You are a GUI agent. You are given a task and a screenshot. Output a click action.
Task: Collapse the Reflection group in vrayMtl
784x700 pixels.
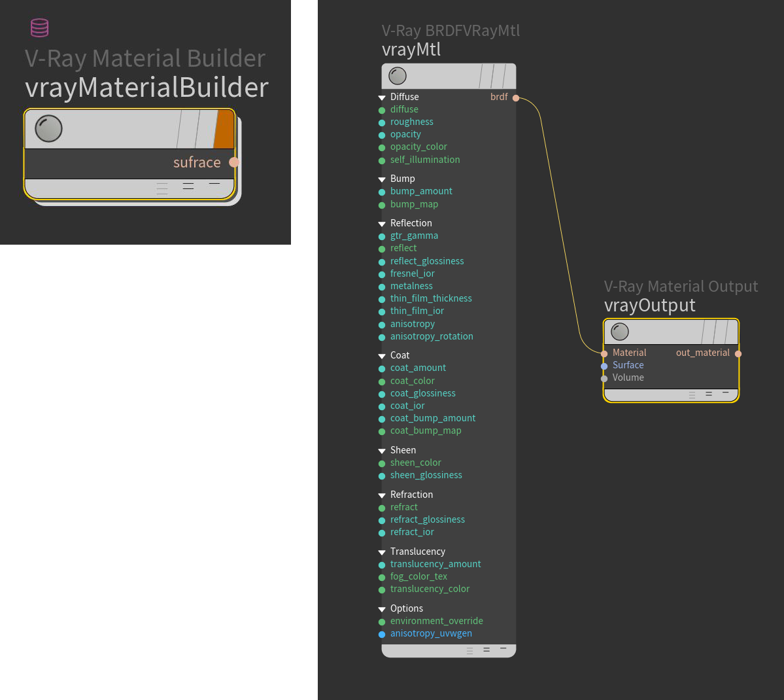[382, 224]
